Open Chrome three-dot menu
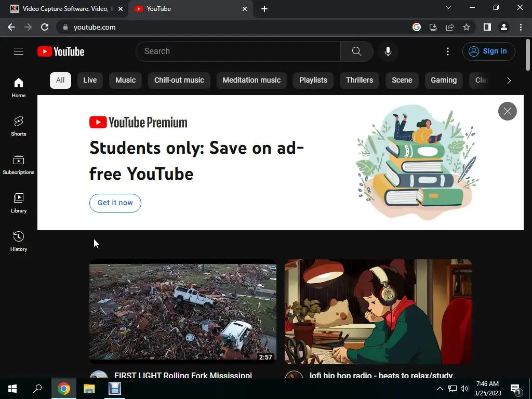532x399 pixels. [x=521, y=27]
